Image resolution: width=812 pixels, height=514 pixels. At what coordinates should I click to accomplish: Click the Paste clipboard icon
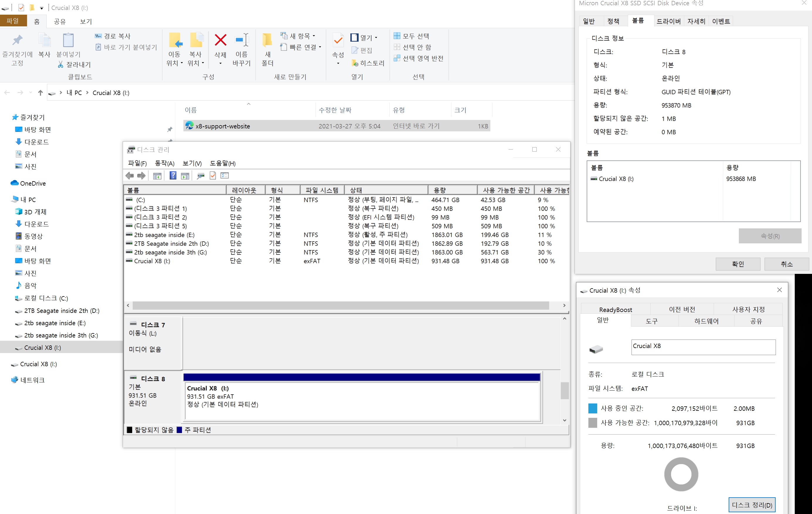click(68, 40)
